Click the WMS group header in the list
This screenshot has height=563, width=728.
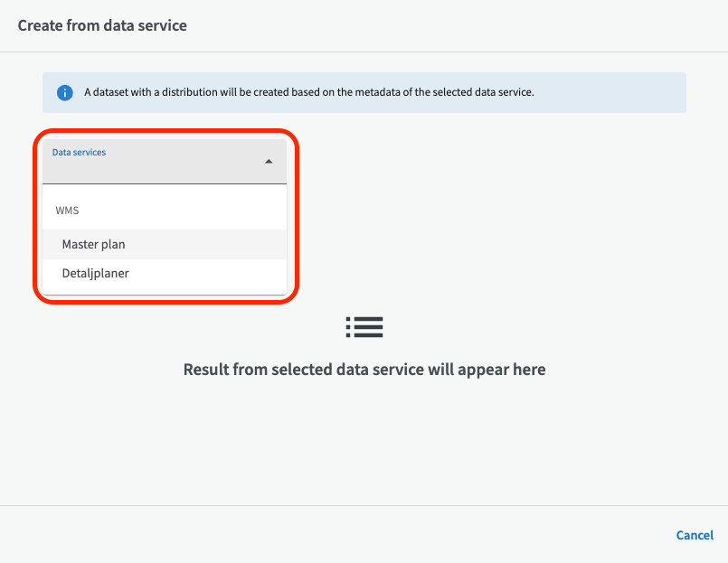pos(68,211)
